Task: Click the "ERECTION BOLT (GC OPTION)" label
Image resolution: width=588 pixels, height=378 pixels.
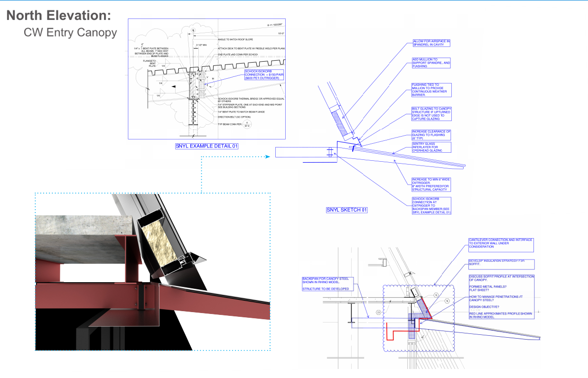Action: pos(234,117)
